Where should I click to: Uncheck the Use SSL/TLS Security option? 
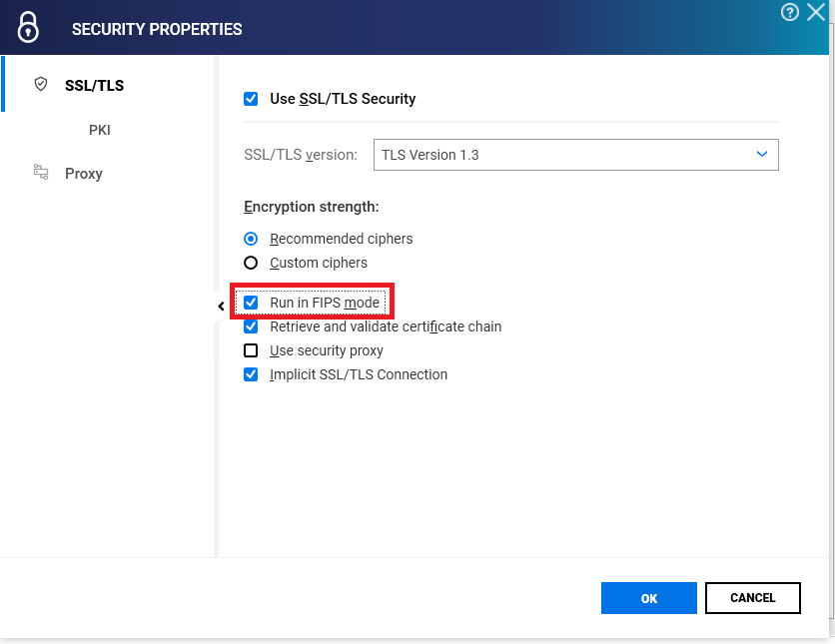click(x=251, y=99)
